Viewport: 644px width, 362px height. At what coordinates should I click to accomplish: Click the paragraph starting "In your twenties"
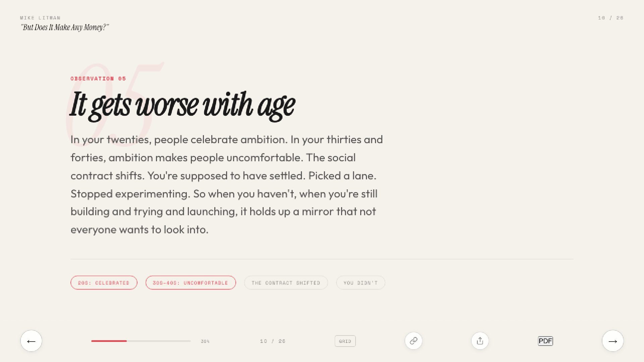pyautogui.click(x=226, y=184)
